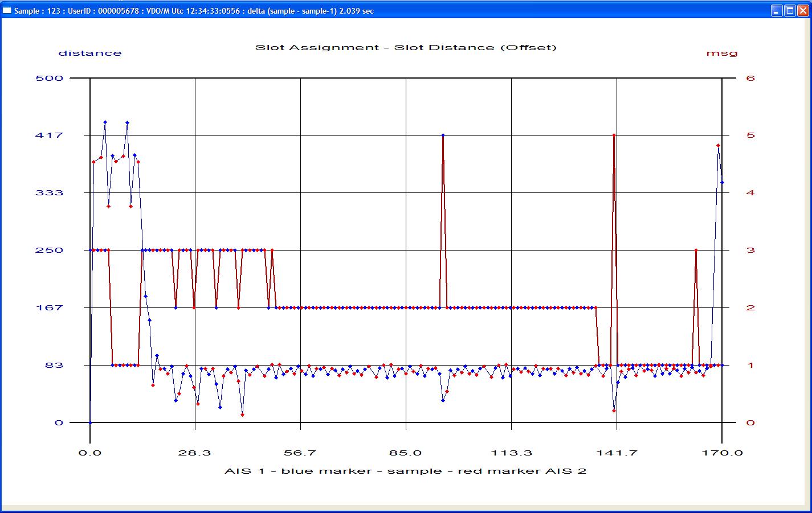Select the 3 tick on the msg axis
This screenshot has height=513, width=812.
(750, 251)
